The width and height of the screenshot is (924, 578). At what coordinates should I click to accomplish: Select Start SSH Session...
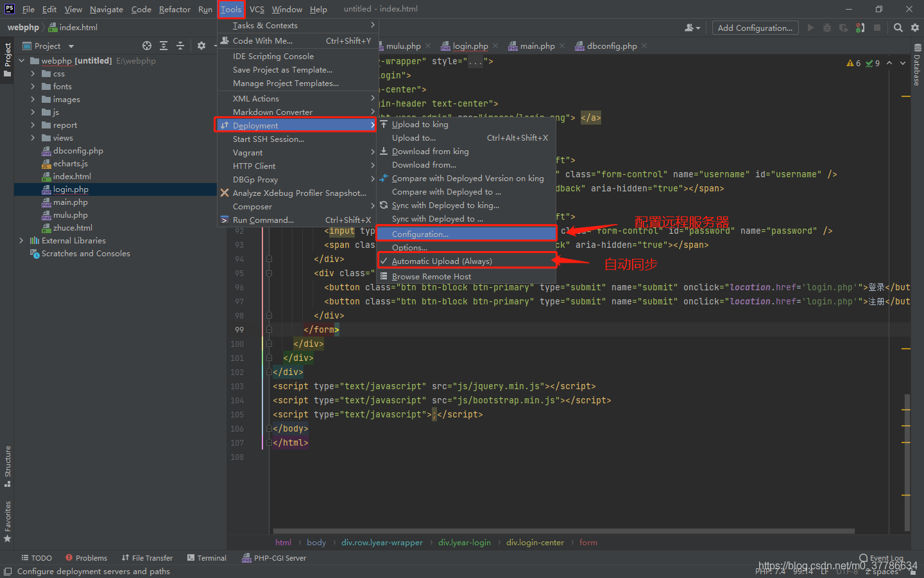(298, 139)
